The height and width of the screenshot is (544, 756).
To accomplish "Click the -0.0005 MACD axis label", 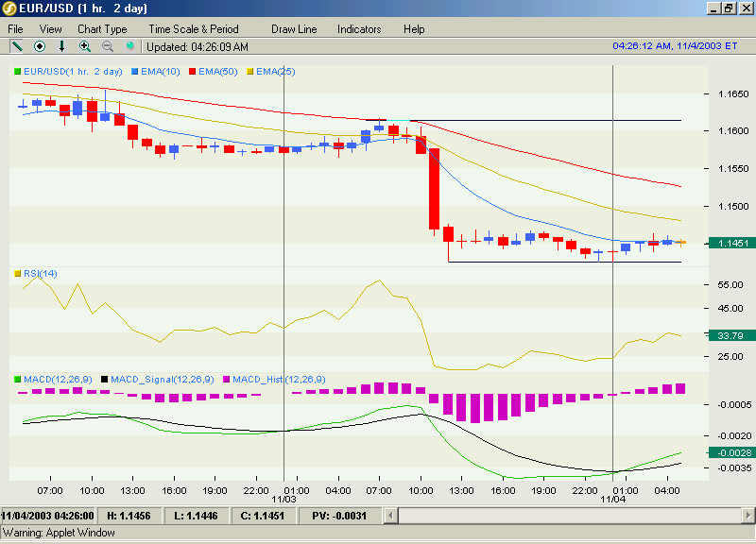I will 734,405.
